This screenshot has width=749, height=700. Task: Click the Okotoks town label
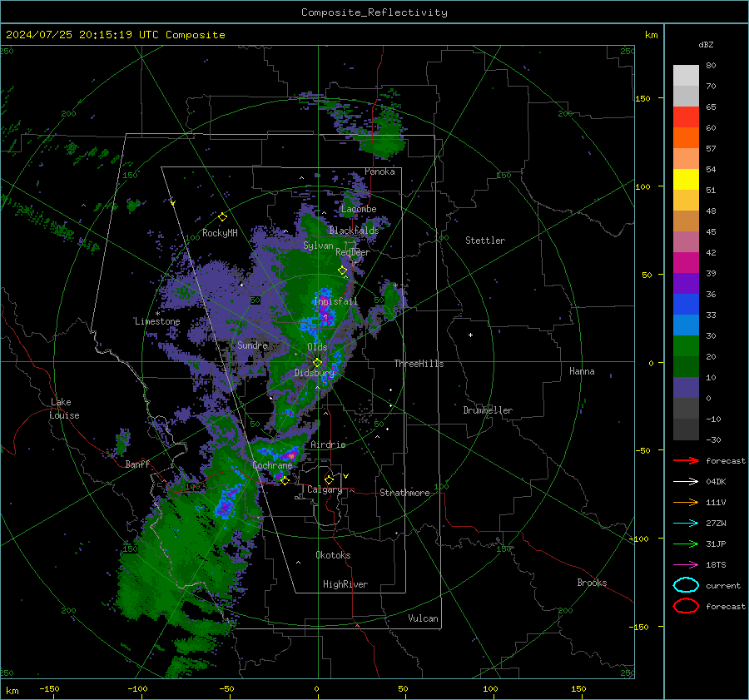tap(333, 555)
